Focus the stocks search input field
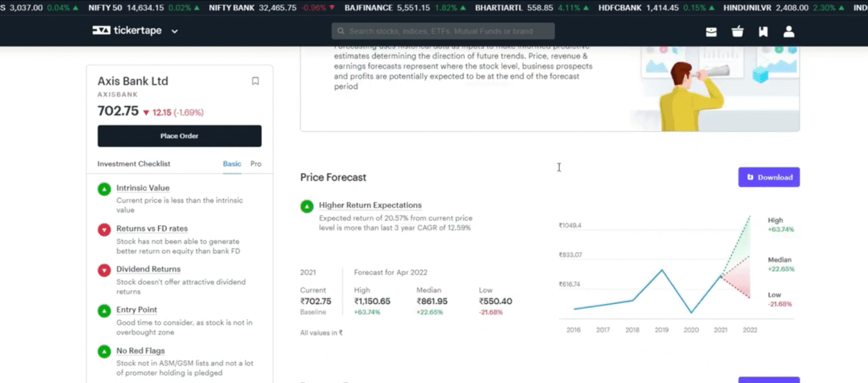The image size is (868, 383). tap(443, 31)
